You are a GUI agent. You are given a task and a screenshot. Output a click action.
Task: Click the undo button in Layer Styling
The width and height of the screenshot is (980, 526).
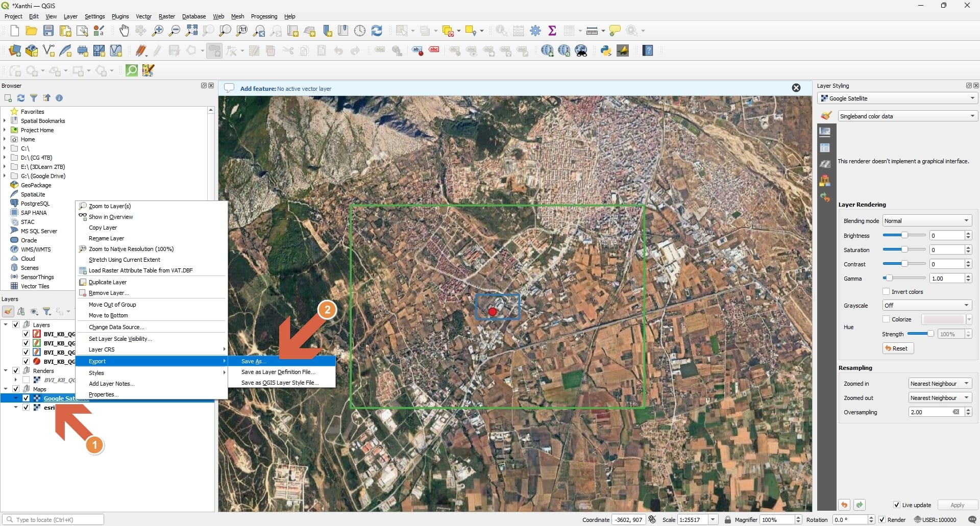pos(844,505)
